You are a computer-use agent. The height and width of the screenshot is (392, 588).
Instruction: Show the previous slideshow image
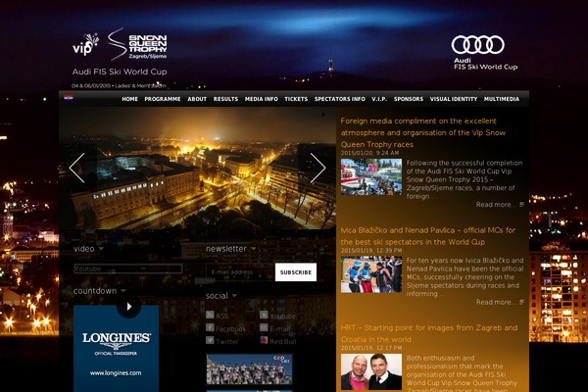tap(76, 168)
